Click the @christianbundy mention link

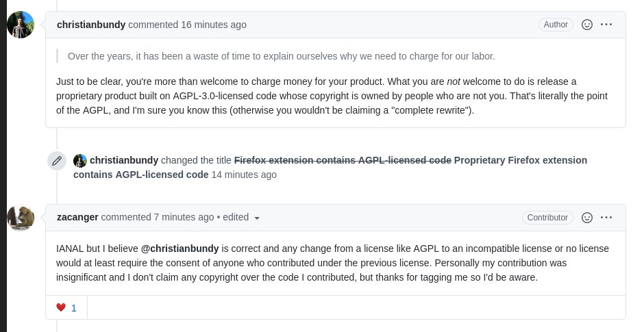180,248
